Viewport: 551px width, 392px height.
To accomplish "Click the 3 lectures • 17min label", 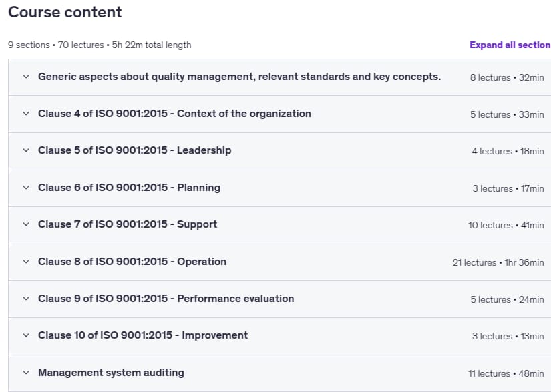I will pos(508,188).
